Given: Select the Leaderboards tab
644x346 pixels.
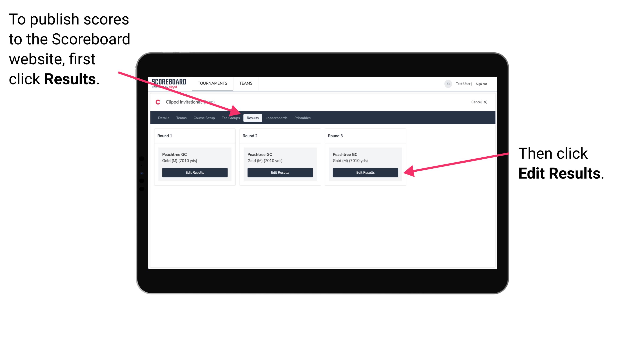Looking at the screenshot, I should (277, 118).
